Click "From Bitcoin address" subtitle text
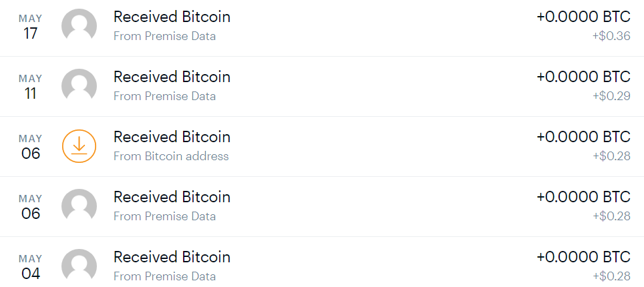Screen dimensions: 644x287 [171, 156]
